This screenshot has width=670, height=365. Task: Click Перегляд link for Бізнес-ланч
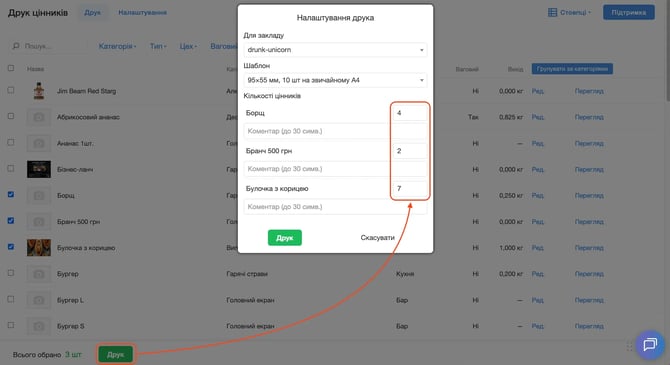coord(589,169)
